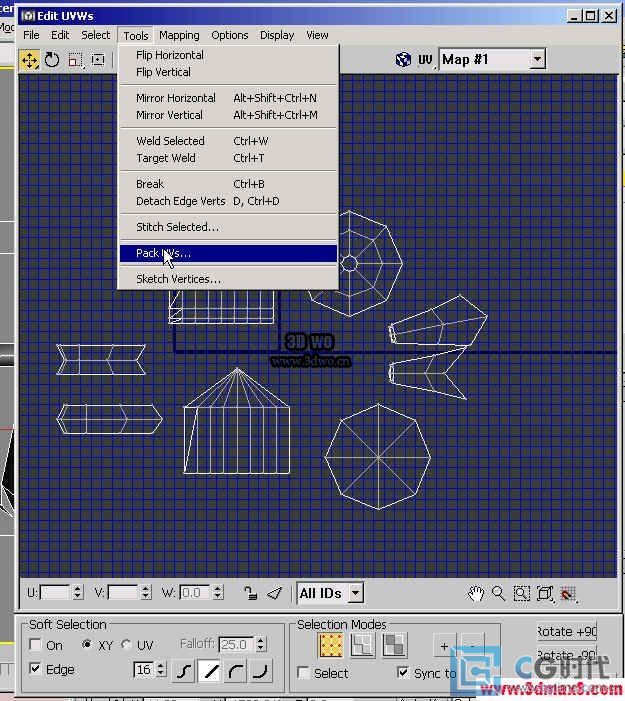This screenshot has height=701, width=625.
Task: Choose the UV radio button
Action: point(126,644)
